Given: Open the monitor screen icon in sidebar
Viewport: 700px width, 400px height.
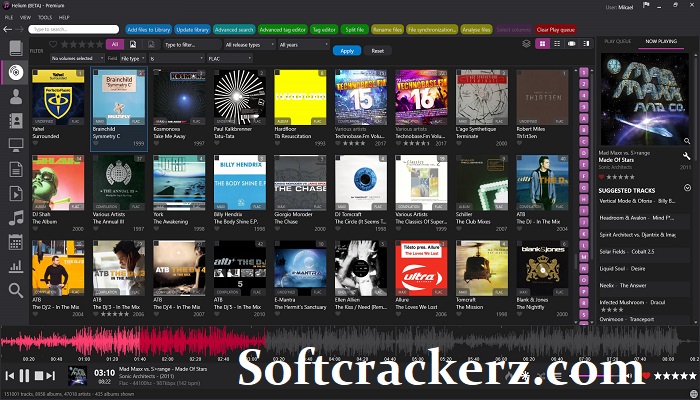Looking at the screenshot, I should tap(16, 145).
